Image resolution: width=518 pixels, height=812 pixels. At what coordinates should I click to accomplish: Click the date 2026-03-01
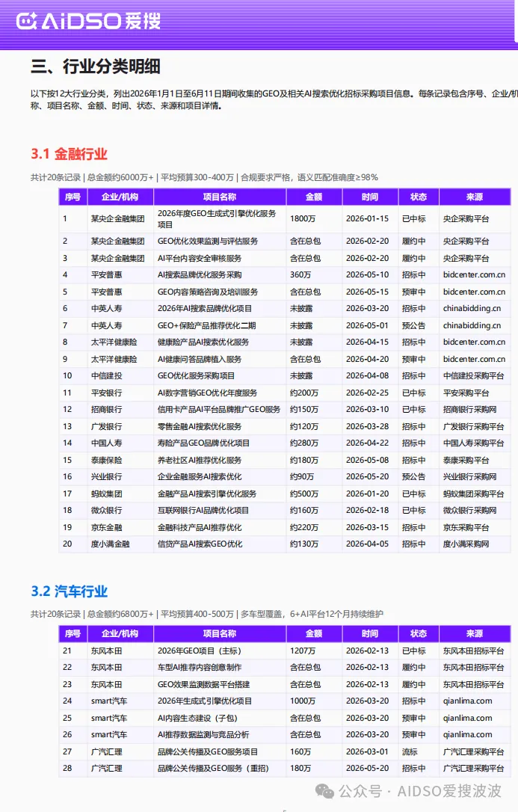[368, 751]
